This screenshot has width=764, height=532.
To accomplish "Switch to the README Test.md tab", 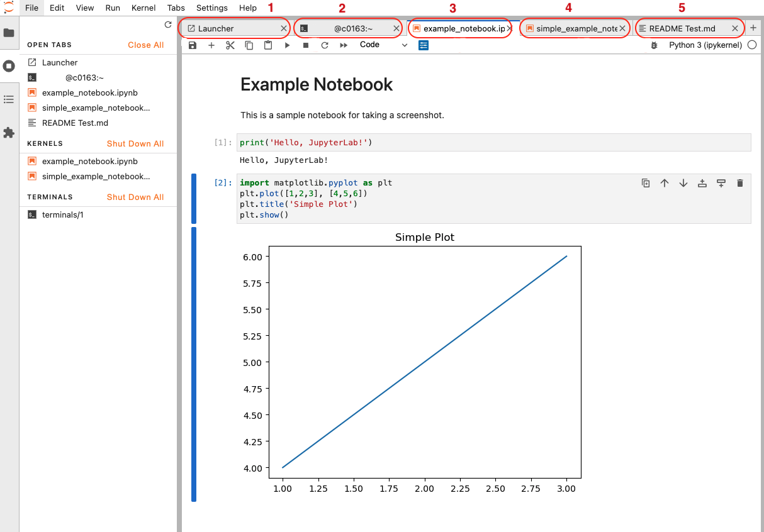I will click(x=682, y=28).
